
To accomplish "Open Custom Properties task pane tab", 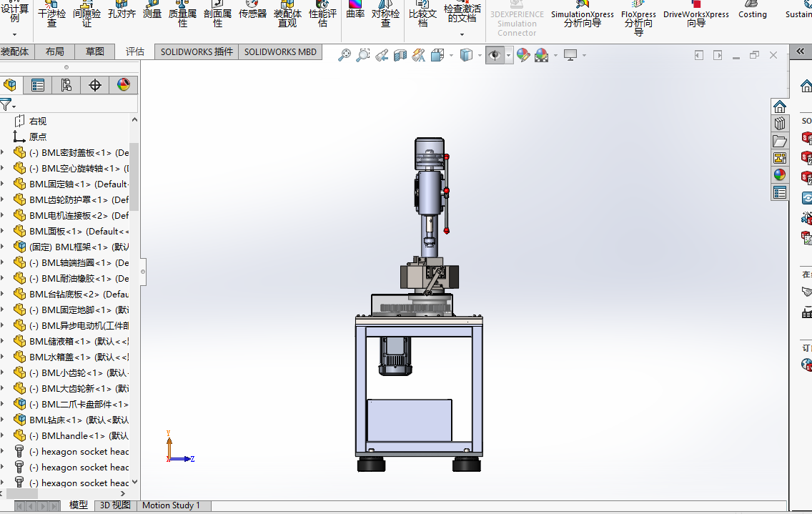I will click(779, 193).
